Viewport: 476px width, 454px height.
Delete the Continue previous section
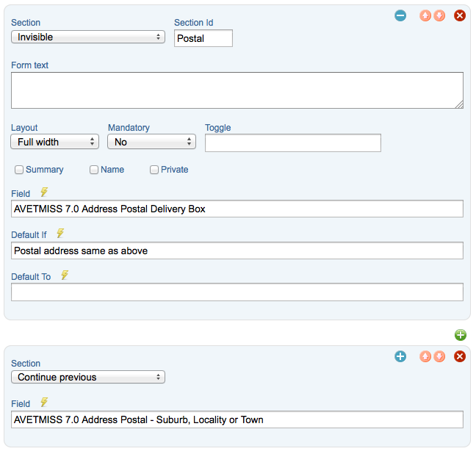460,356
